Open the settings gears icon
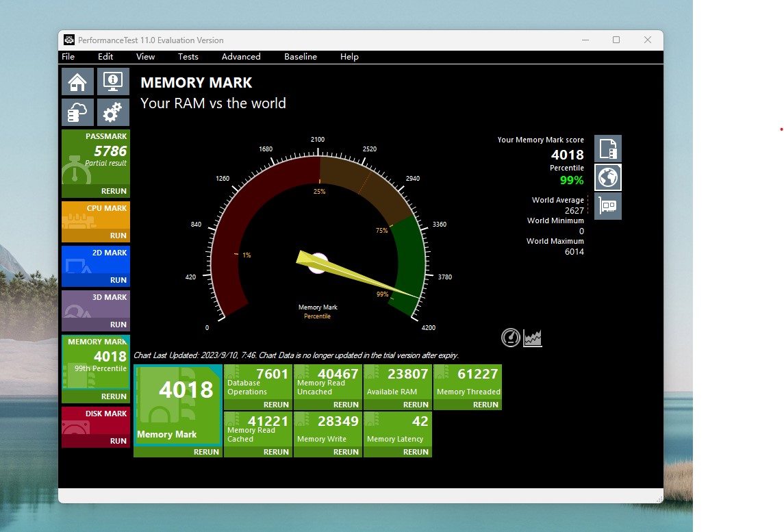Image resolution: width=784 pixels, height=532 pixels. (113, 112)
